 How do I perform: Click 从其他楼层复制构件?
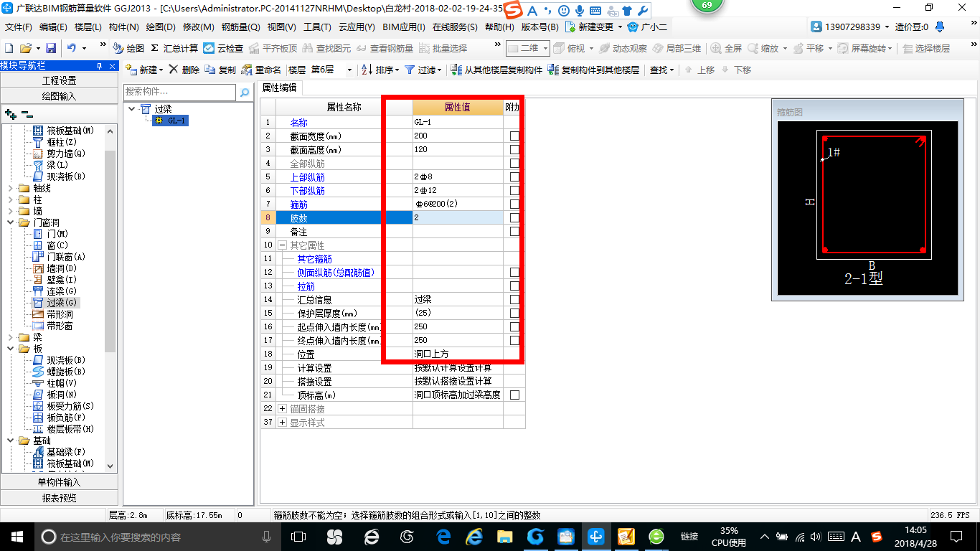[x=496, y=70]
